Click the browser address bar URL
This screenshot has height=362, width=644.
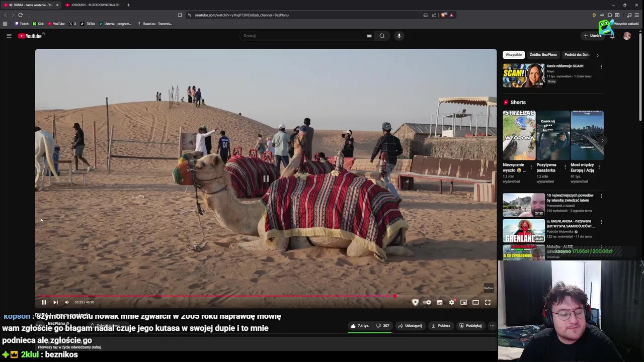242,15
